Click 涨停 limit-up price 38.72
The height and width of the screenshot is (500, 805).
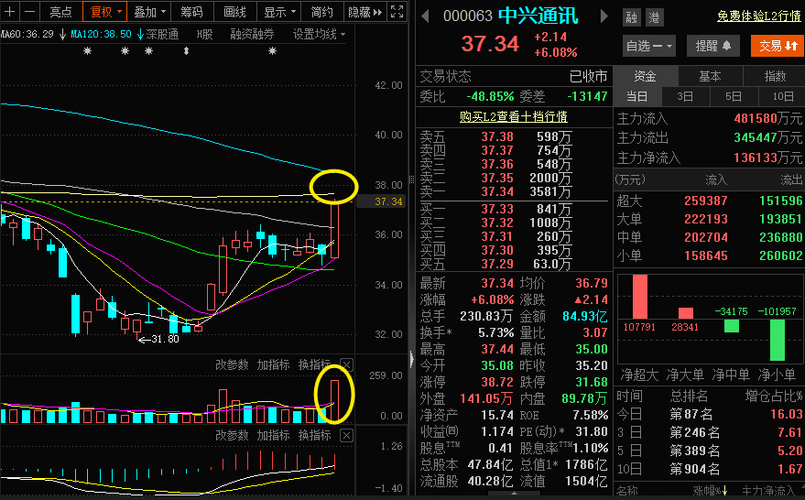tap(497, 382)
